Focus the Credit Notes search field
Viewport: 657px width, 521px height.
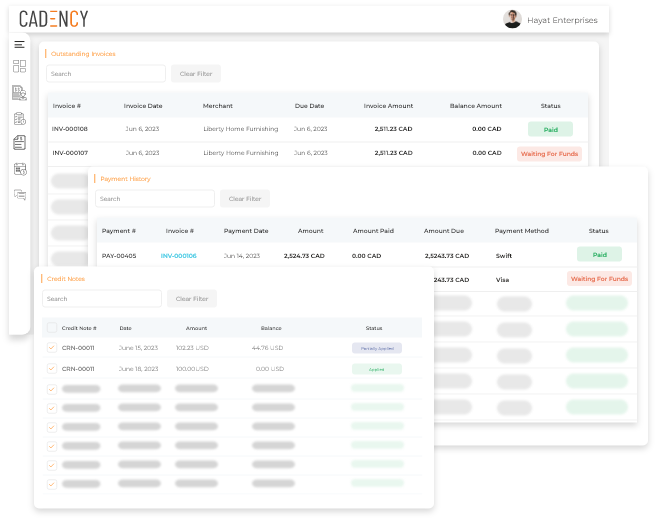[x=102, y=299]
